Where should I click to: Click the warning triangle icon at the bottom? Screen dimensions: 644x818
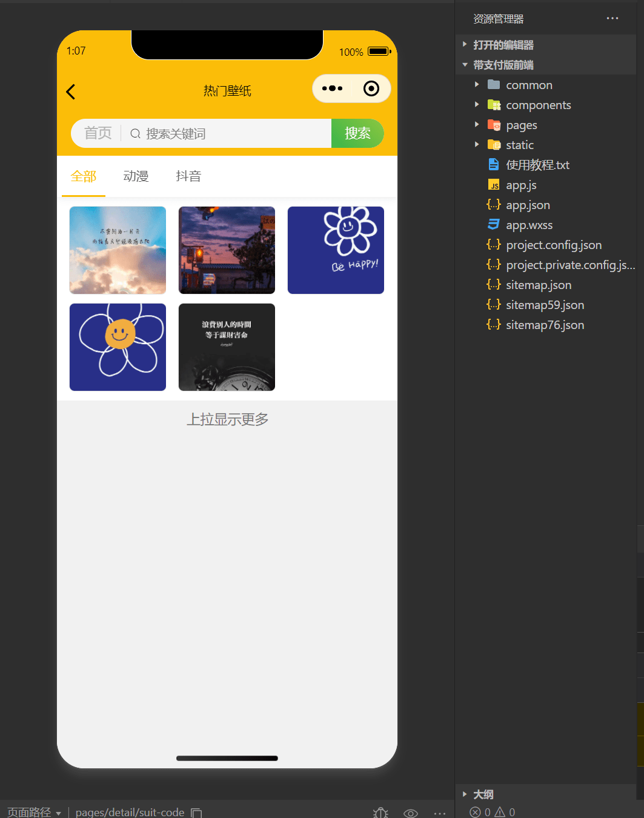coord(500,812)
